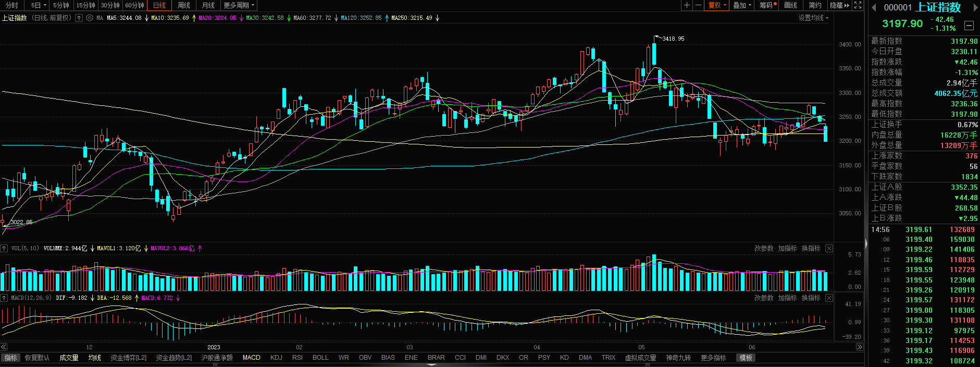Viewport: 980px width, 367px height.
Task: Select the KDJ indicator tab
Action: point(276,358)
